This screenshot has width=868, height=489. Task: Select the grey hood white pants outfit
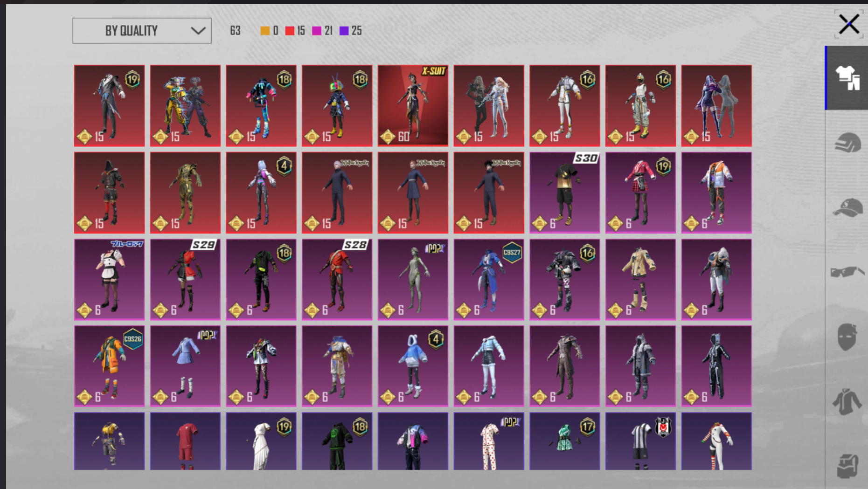716,279
